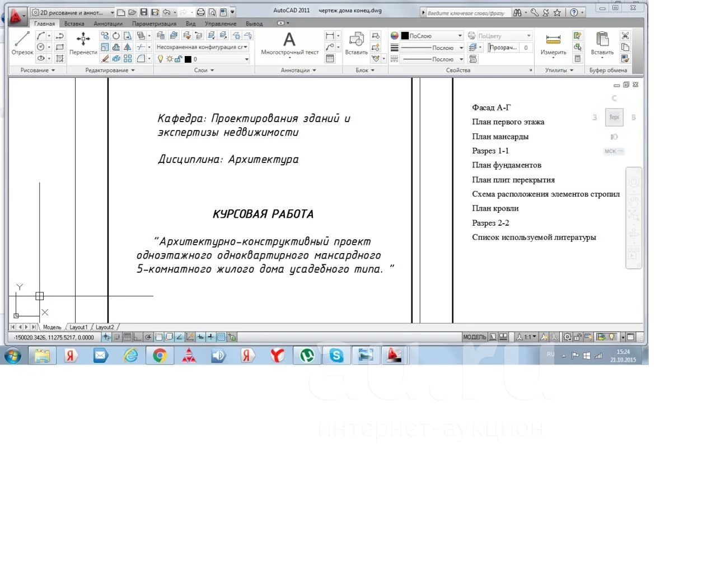Image resolution: width=716 pixels, height=588 pixels.
Task: Click the black object color swatch beside ПоСлою
Action: coord(405,35)
